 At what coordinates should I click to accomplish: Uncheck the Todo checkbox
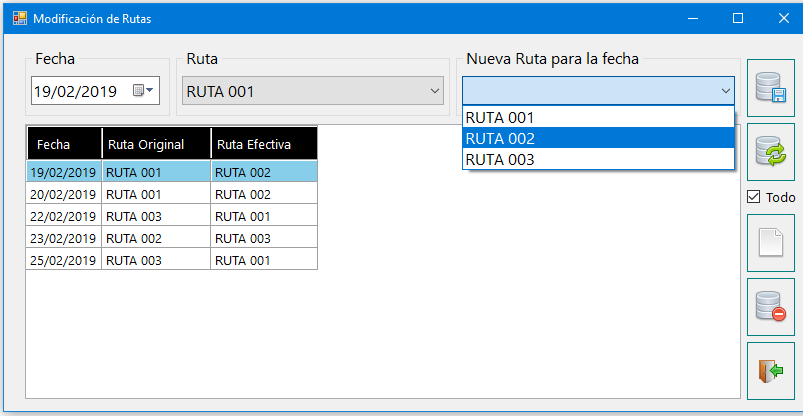click(753, 197)
